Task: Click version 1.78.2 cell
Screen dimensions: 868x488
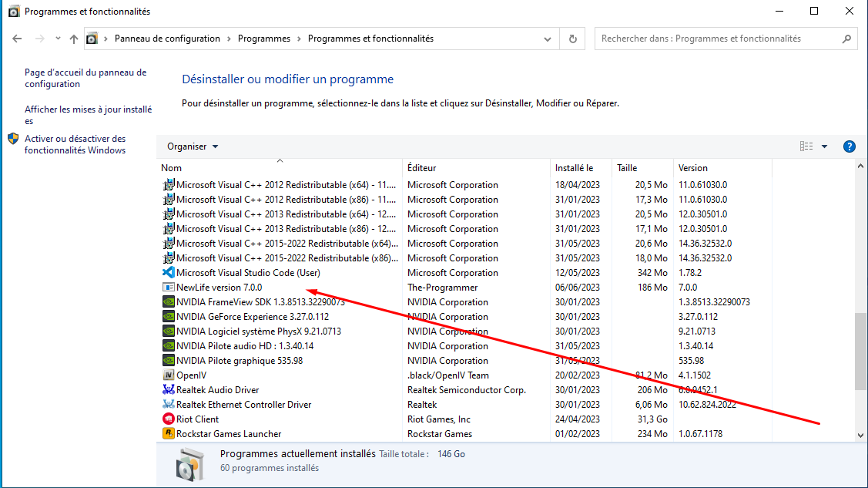Action: click(x=690, y=273)
